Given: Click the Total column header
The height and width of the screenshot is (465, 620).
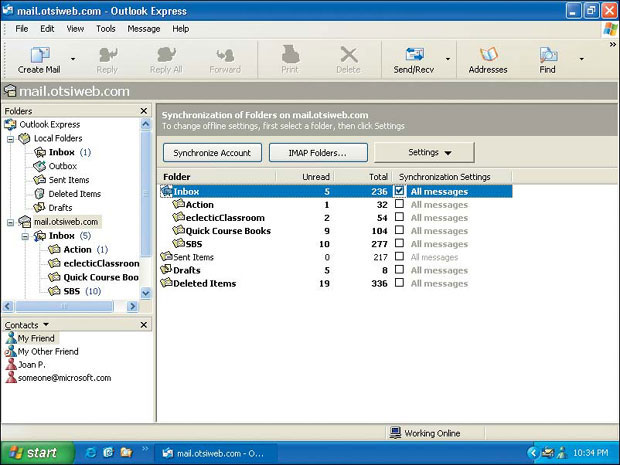Looking at the screenshot, I should click(363, 177).
